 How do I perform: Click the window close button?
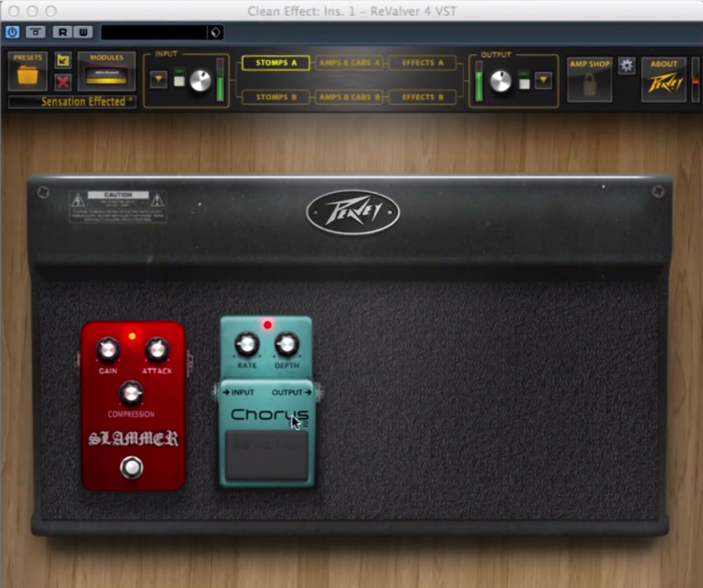14,11
